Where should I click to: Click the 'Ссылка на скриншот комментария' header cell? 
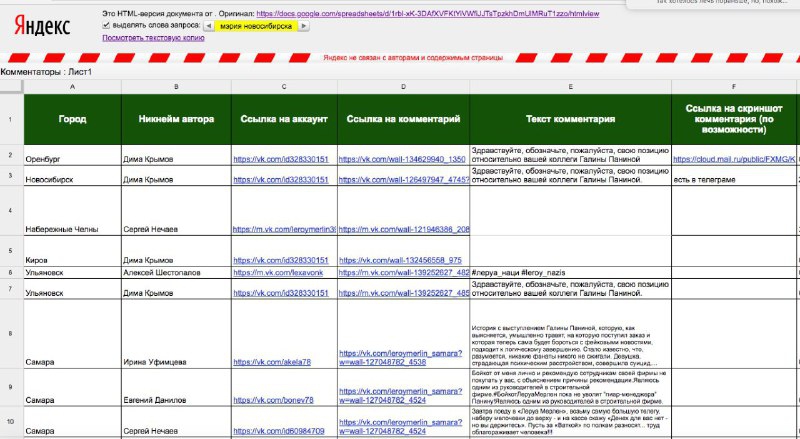pyautogui.click(x=734, y=119)
